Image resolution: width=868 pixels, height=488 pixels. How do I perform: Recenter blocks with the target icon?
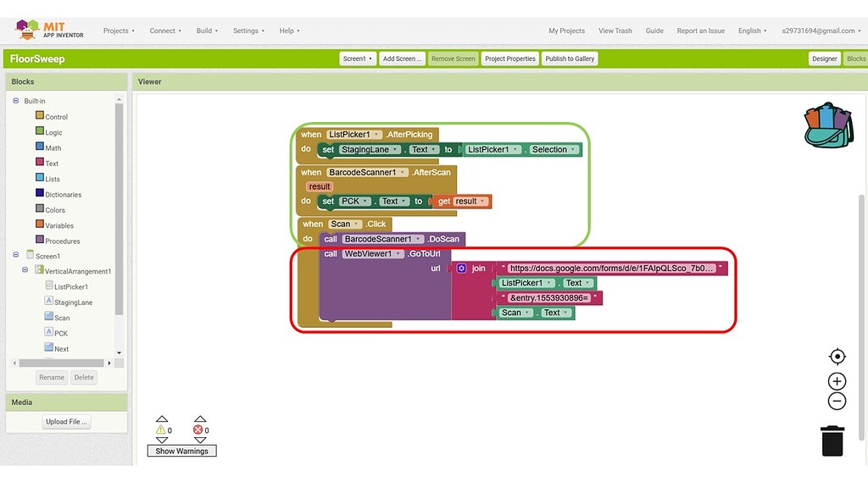coord(837,356)
